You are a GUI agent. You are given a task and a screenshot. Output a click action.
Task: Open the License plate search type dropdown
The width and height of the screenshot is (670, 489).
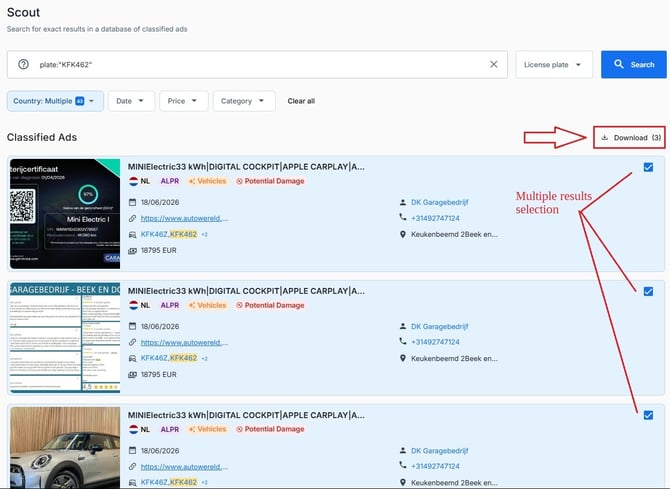point(554,65)
